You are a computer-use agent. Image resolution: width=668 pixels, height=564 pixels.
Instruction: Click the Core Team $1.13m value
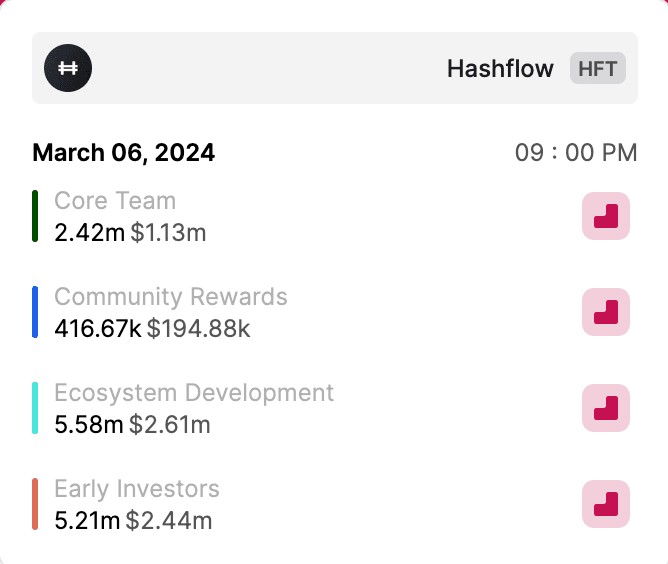[168, 233]
